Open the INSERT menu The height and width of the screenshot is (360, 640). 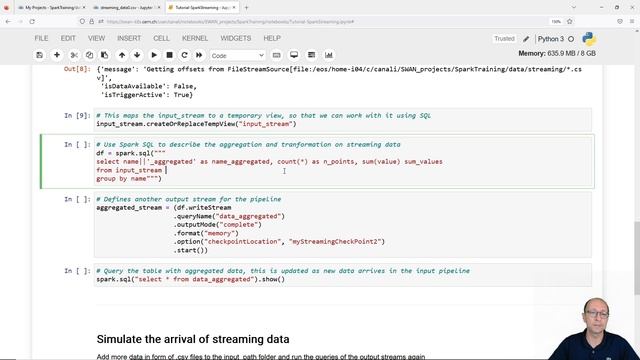tap(129, 38)
